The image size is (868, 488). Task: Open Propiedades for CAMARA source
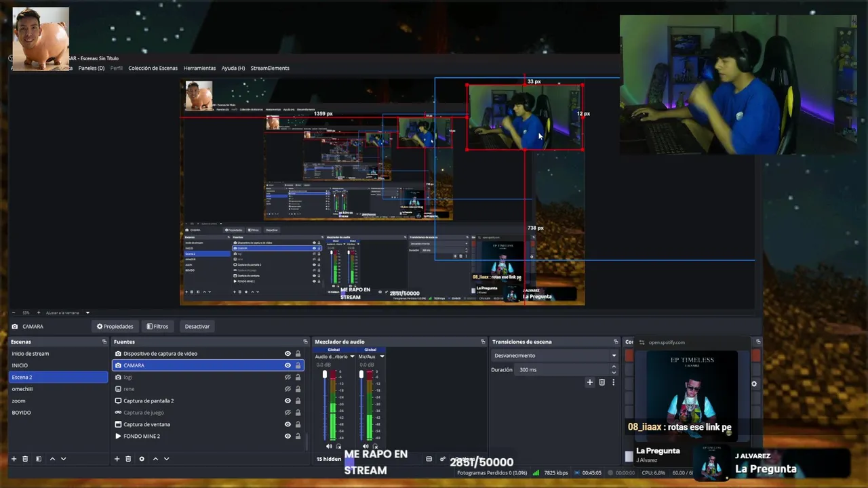click(x=115, y=327)
